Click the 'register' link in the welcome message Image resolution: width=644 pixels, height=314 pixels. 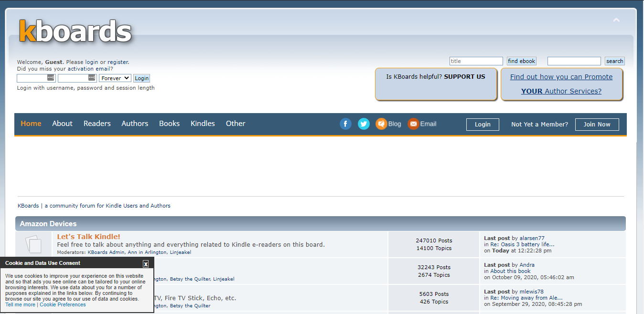pos(118,62)
